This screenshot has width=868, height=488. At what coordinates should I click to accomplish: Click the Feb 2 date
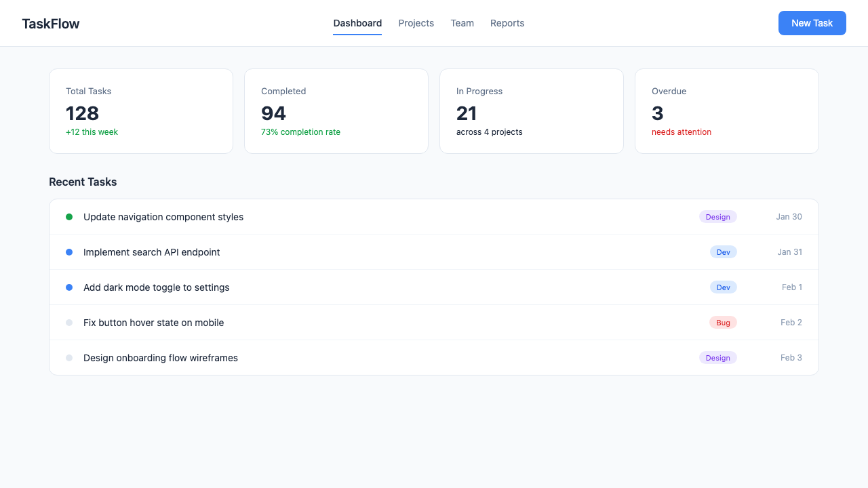pos(791,323)
